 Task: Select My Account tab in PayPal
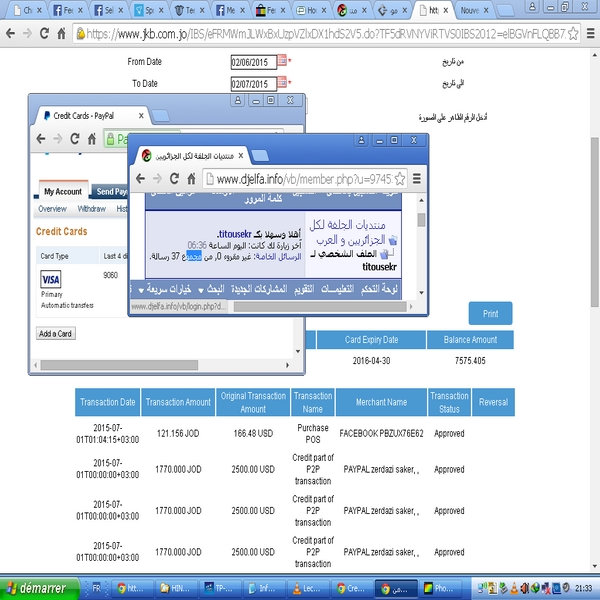(63, 191)
